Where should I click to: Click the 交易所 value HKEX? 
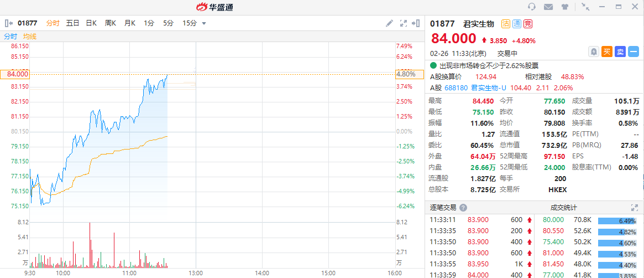pyautogui.click(x=557, y=189)
